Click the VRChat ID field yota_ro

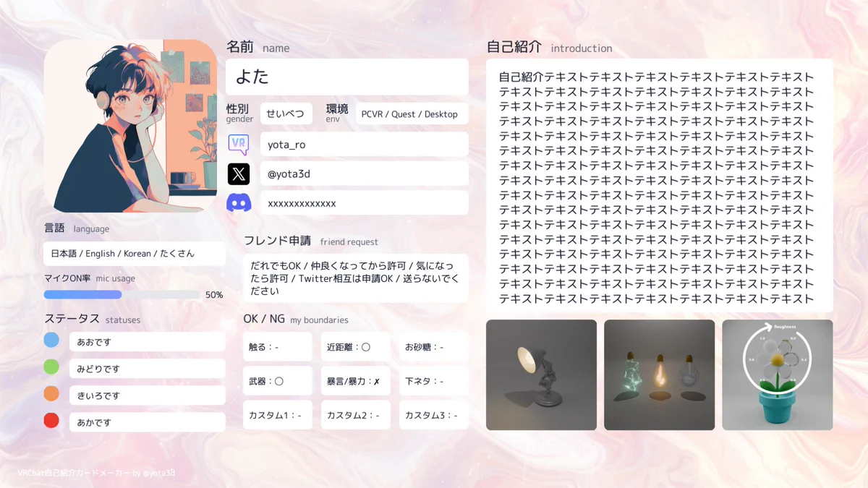click(x=365, y=144)
